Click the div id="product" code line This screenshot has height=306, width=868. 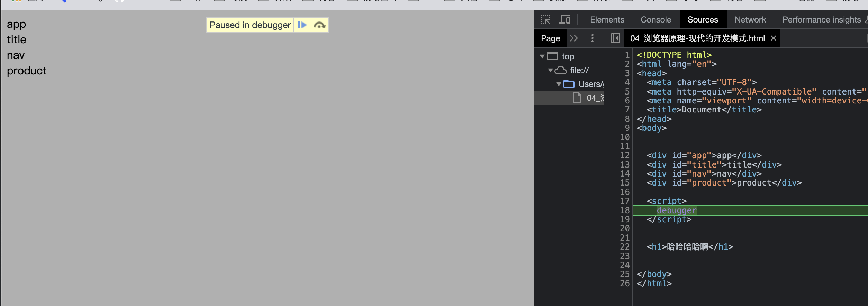click(724, 183)
